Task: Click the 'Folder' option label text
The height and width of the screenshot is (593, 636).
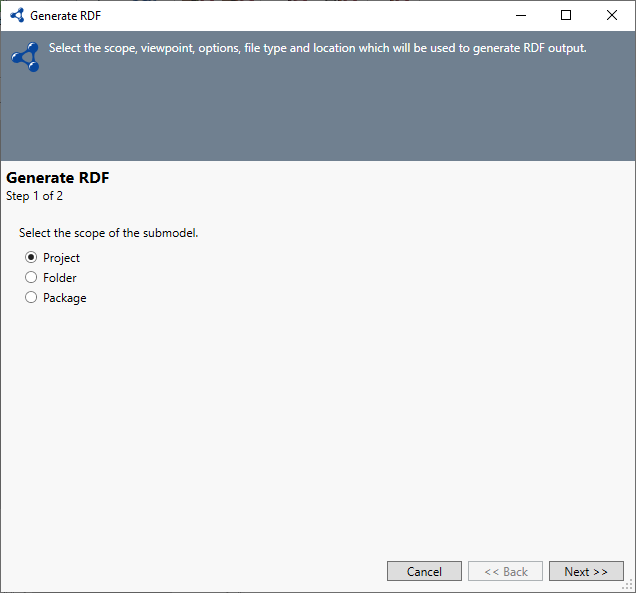Action: coord(60,278)
